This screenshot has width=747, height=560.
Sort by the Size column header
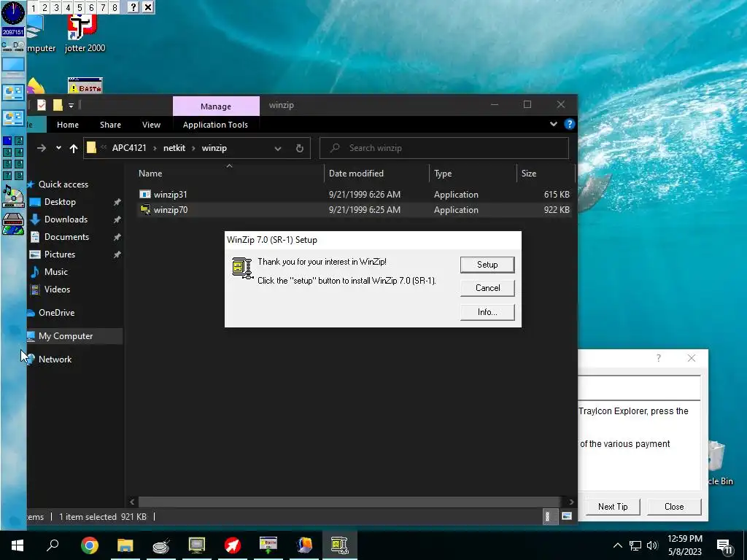[x=546, y=174]
